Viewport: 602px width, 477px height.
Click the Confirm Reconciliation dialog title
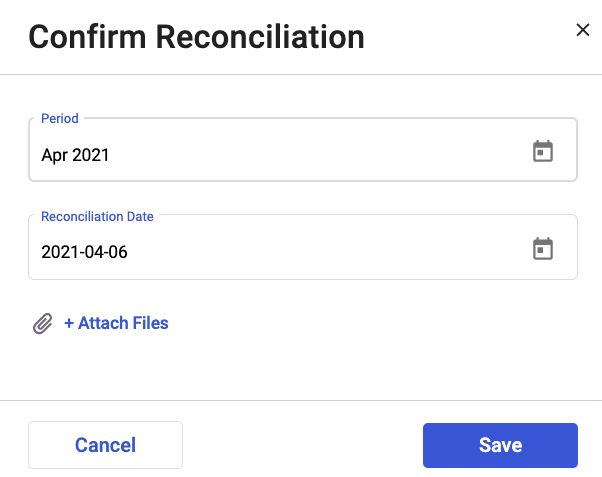pyautogui.click(x=196, y=37)
